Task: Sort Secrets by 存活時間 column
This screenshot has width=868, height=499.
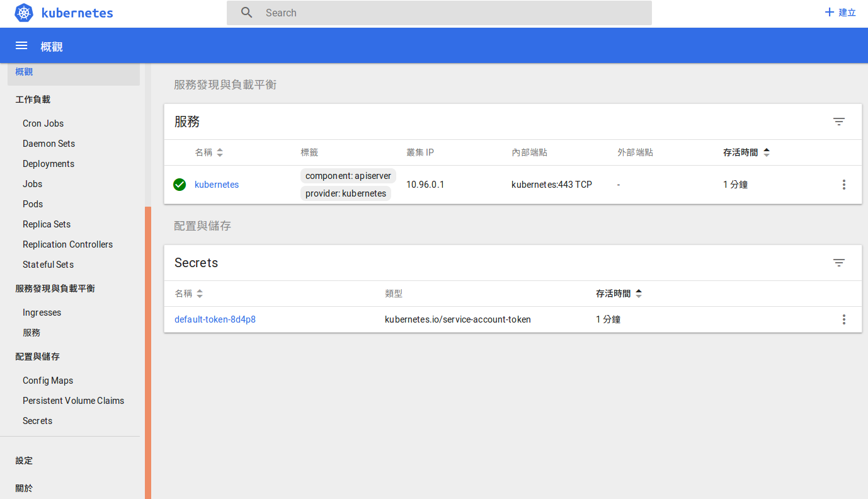Action: (619, 294)
